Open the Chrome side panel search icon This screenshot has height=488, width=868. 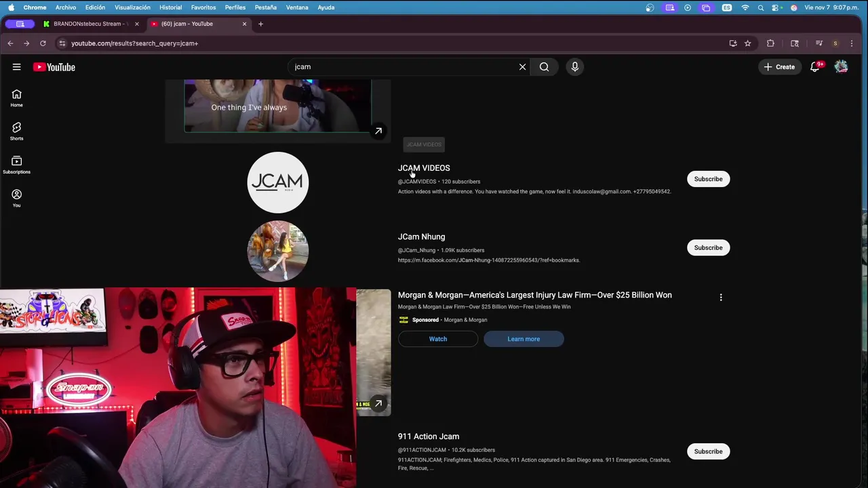[795, 43]
